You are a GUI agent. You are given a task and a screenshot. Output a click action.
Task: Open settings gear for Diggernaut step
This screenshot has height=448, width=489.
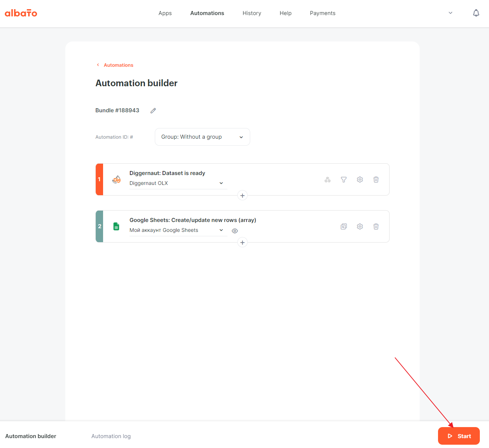pos(360,179)
